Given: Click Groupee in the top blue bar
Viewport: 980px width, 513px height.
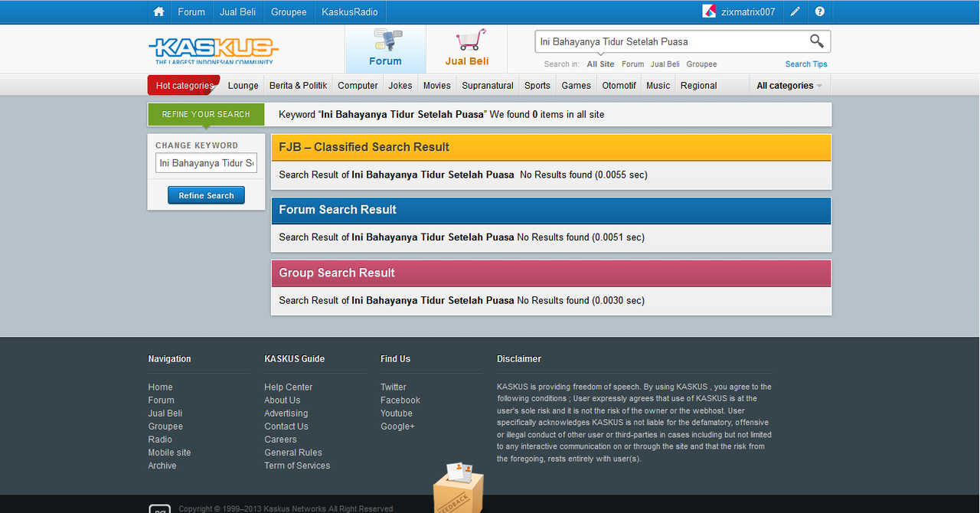Looking at the screenshot, I should 289,11.
